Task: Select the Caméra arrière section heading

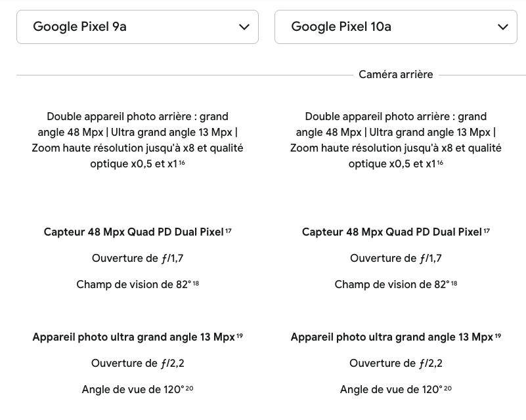Action: coord(395,74)
